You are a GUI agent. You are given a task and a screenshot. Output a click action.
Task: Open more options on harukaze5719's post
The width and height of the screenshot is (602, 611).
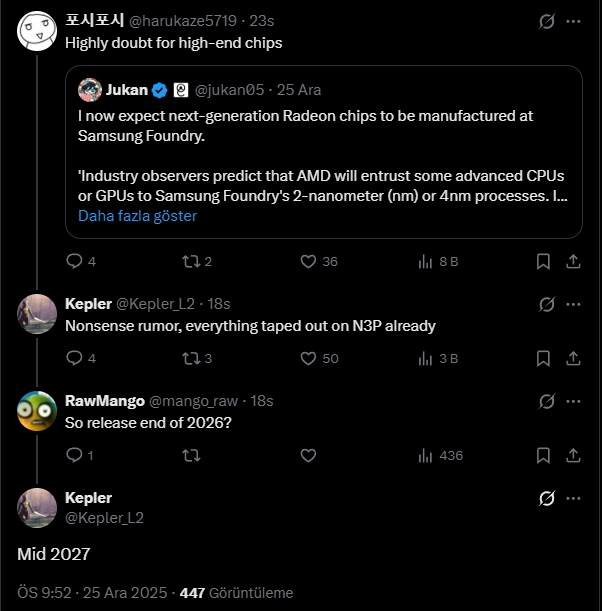click(574, 20)
